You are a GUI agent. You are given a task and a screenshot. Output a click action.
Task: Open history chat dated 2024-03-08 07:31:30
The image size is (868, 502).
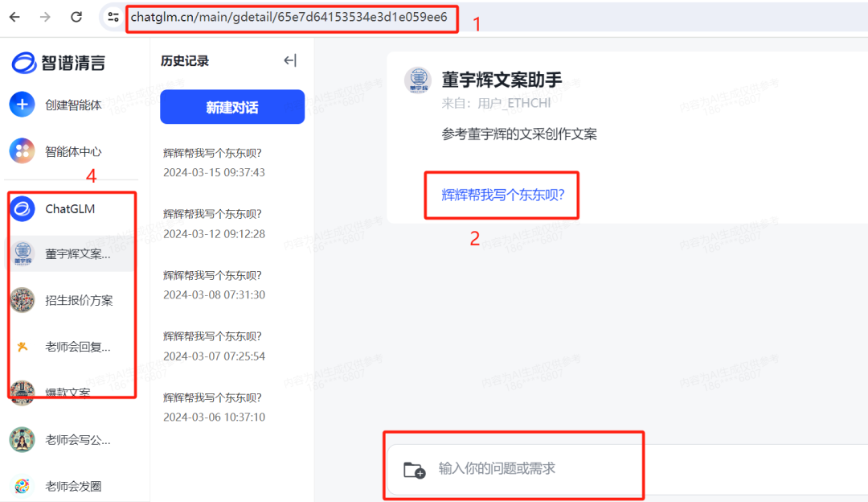(214, 286)
